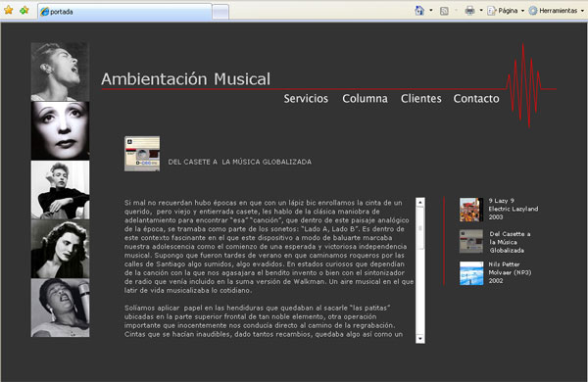Click the Print toolbar icon

(469, 11)
